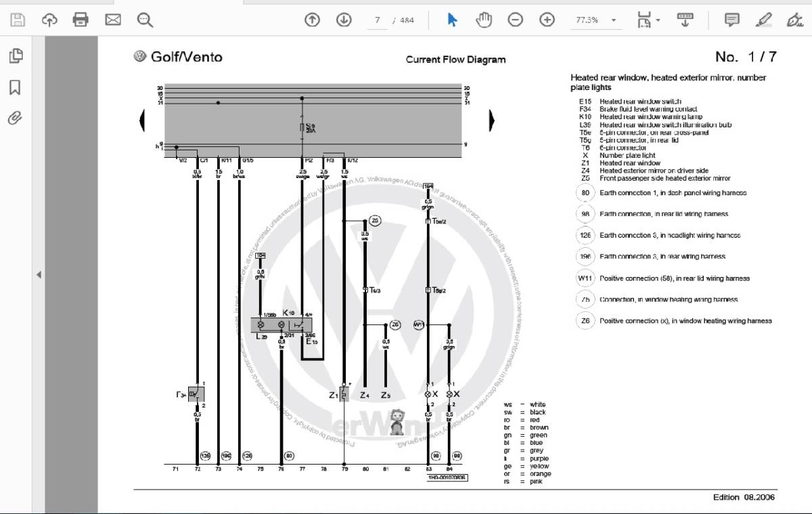This screenshot has height=514, width=812.
Task: Go to next page arrow
Action: (344, 20)
